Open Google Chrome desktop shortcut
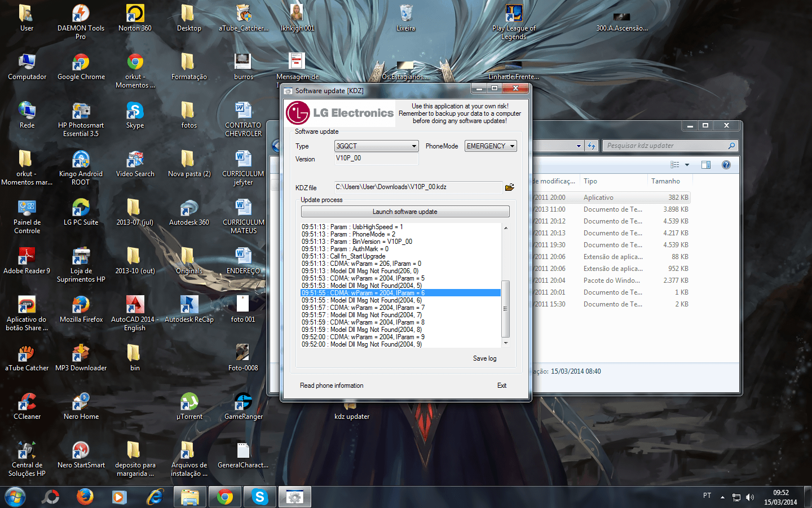This screenshot has width=812, height=508. click(x=81, y=67)
